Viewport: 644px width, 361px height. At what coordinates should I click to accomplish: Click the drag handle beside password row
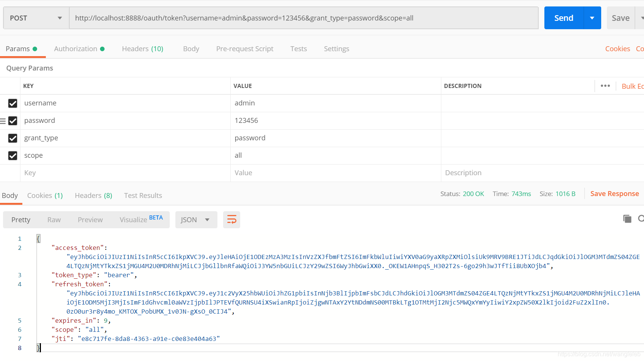pos(3,121)
